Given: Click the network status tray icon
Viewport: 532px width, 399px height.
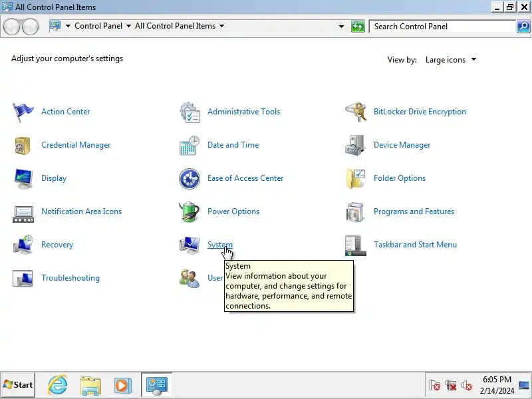Looking at the screenshot, I should 451,386.
